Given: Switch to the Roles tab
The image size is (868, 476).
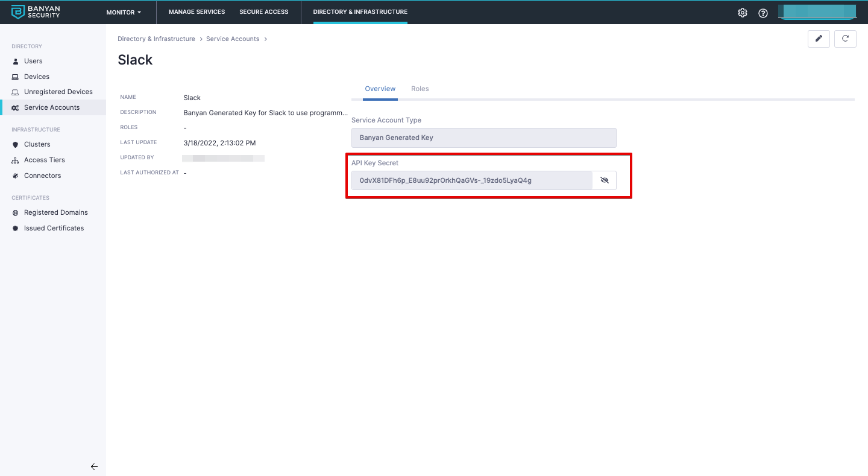Looking at the screenshot, I should tap(420, 89).
